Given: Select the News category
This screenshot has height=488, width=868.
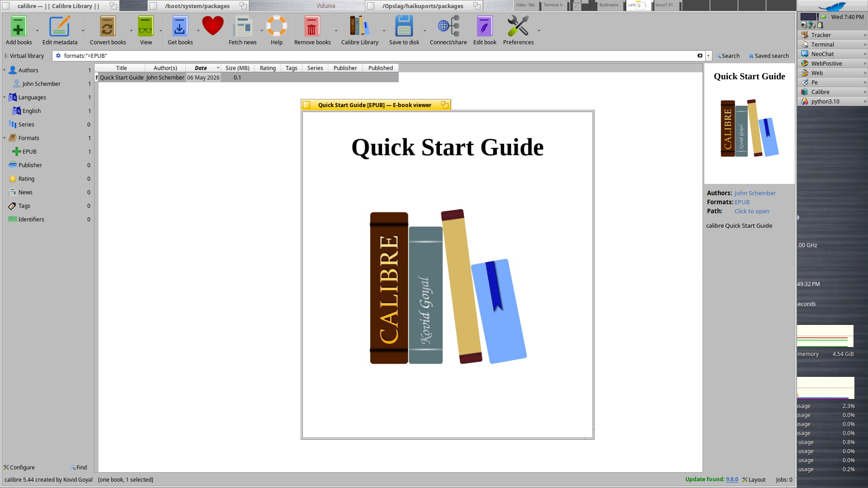Looking at the screenshot, I should pos(25,192).
